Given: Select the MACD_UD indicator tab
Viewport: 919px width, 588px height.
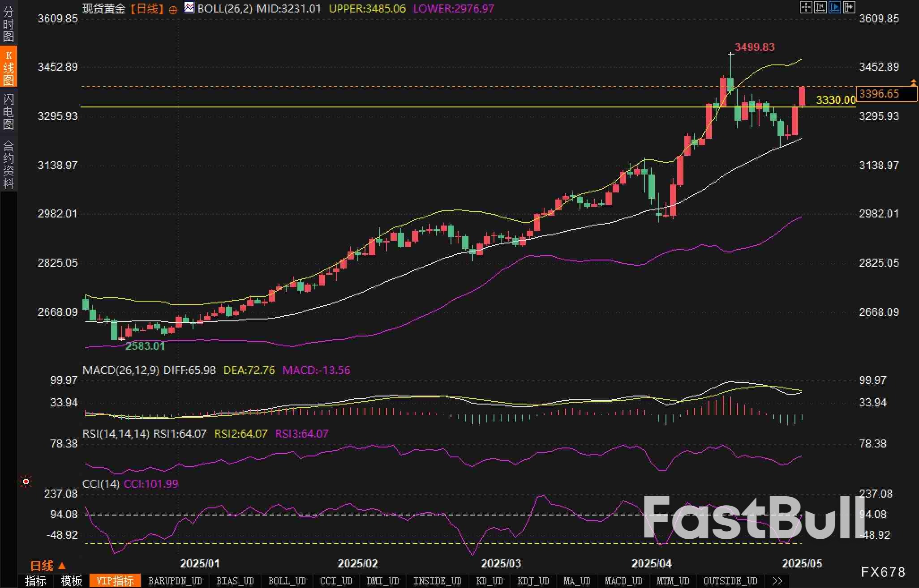Looking at the screenshot, I should tap(623, 581).
